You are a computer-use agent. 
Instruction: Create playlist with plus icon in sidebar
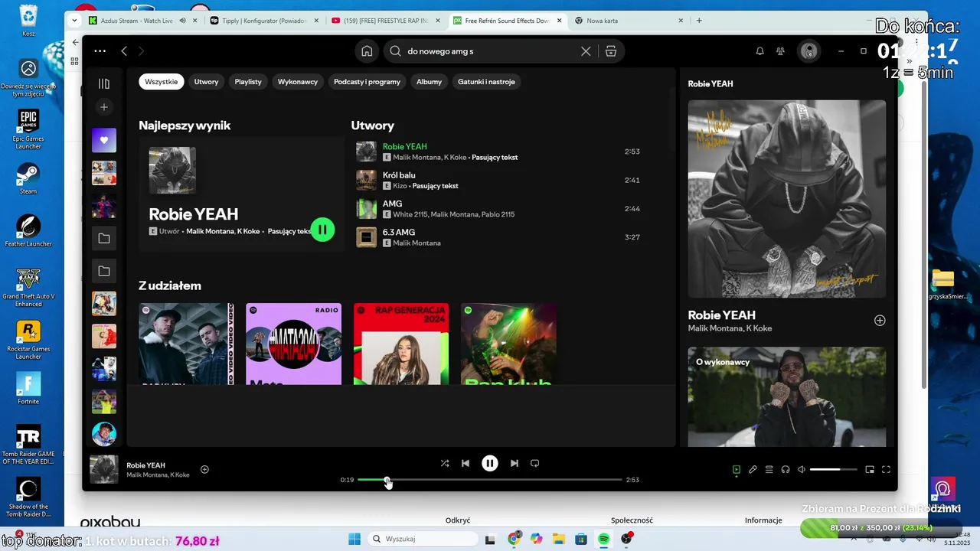(x=104, y=107)
